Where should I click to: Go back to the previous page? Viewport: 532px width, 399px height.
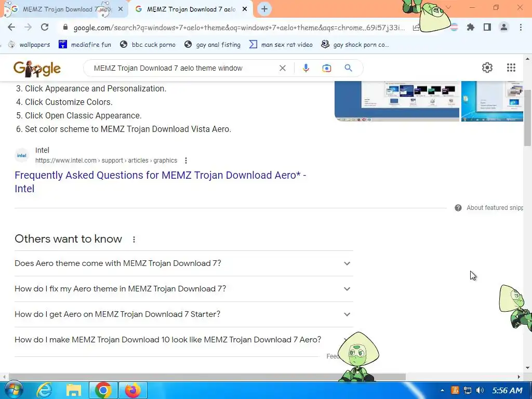click(x=11, y=27)
